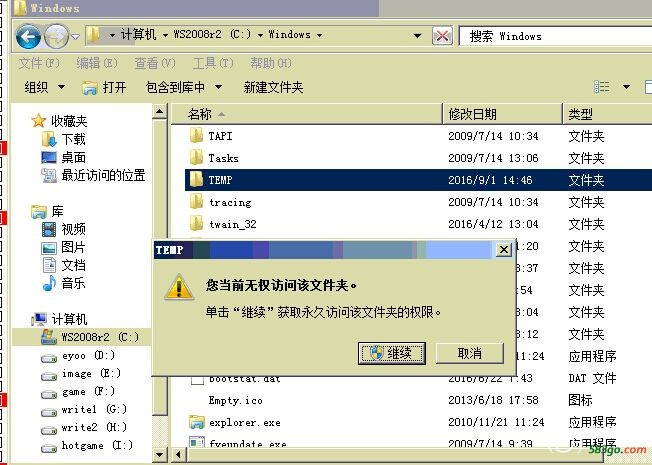Image resolution: width=652 pixels, height=465 pixels.
Task: Click the red X stop button in address bar
Action: pos(442,36)
